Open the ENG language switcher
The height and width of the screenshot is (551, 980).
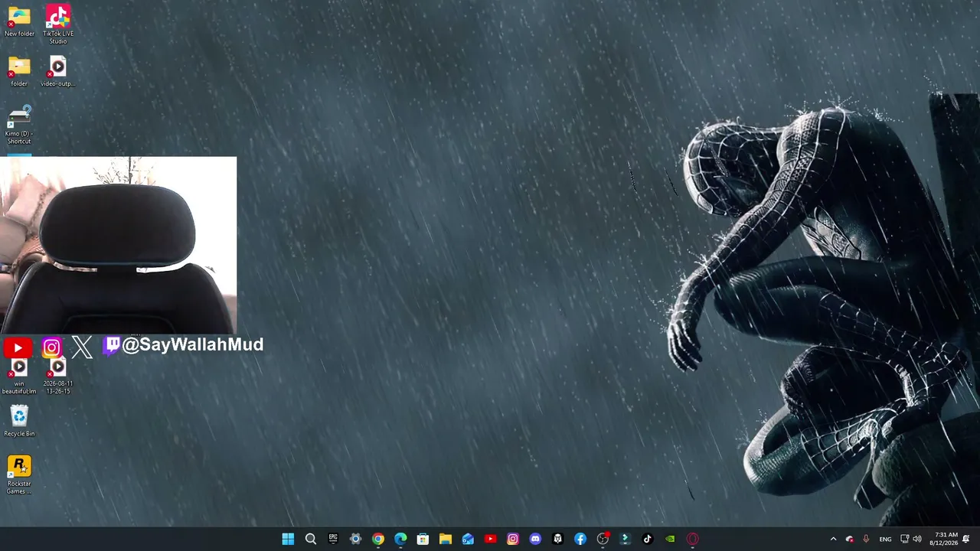tap(885, 539)
